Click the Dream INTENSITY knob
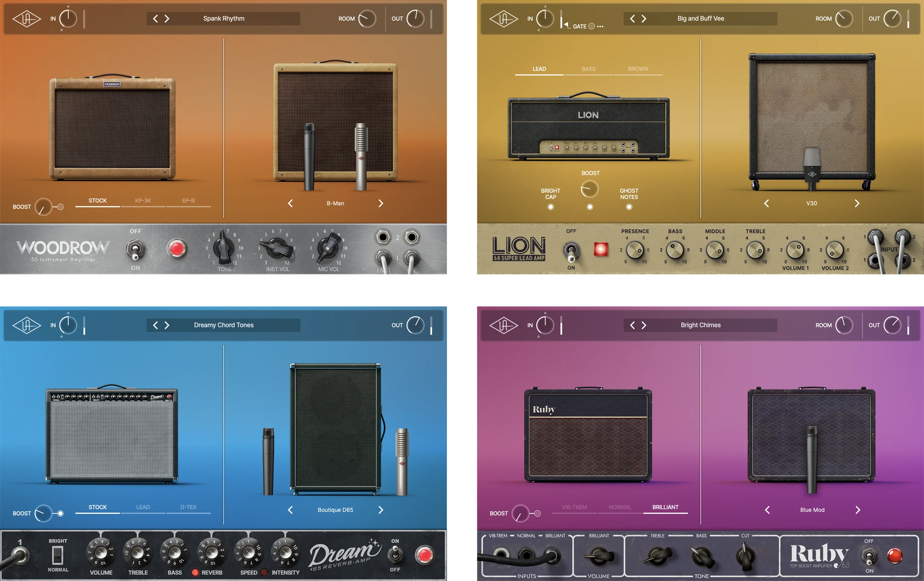The height and width of the screenshot is (581, 924). (285, 553)
